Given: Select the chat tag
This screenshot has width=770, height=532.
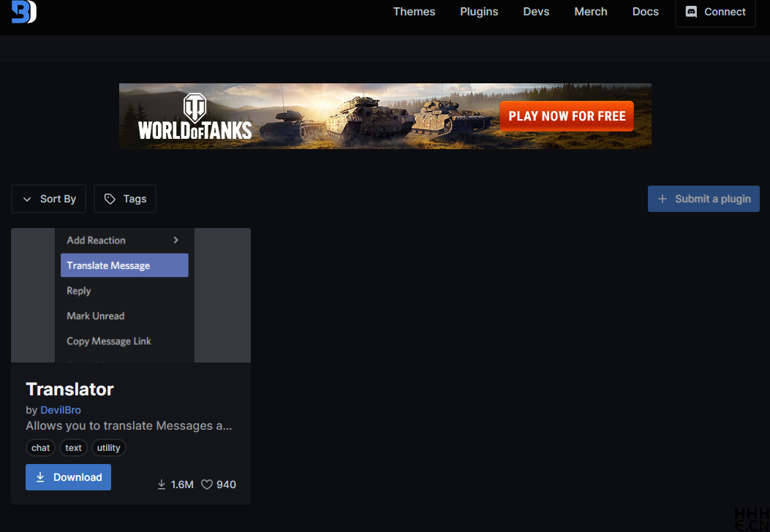Looking at the screenshot, I should pyautogui.click(x=41, y=448).
